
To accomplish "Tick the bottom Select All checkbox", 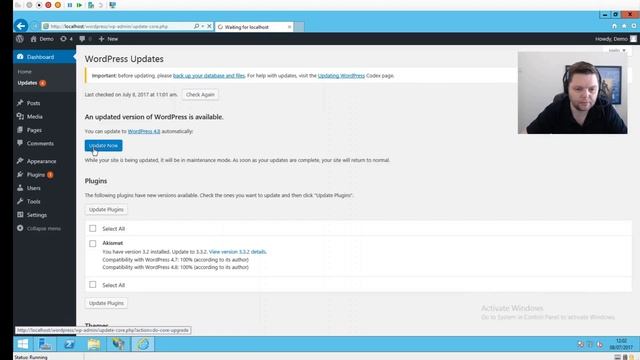I will [93, 285].
